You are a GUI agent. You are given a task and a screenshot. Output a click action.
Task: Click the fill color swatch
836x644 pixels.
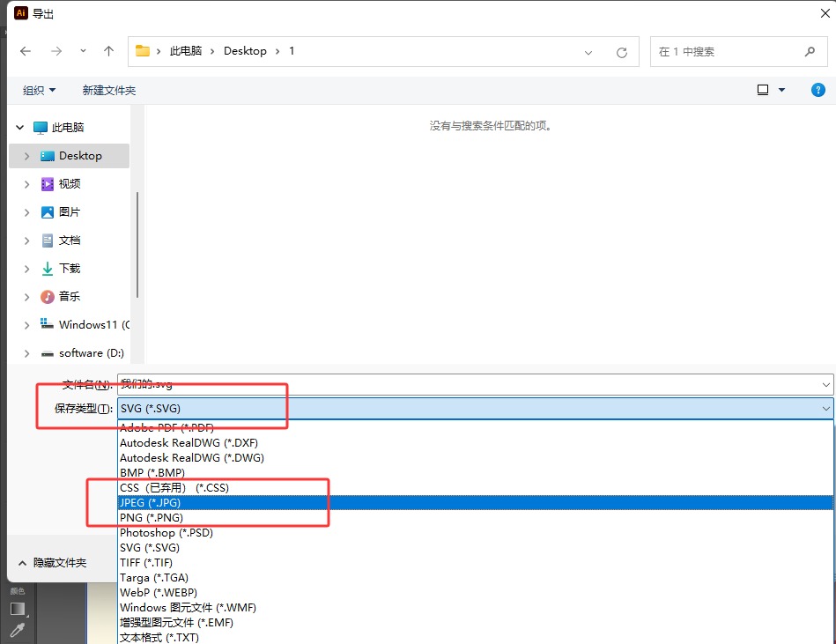click(18, 608)
